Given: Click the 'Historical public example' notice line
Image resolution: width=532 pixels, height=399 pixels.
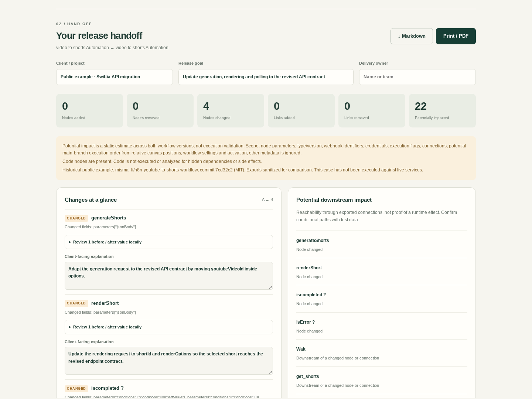Looking at the screenshot, I should [x=243, y=170].
